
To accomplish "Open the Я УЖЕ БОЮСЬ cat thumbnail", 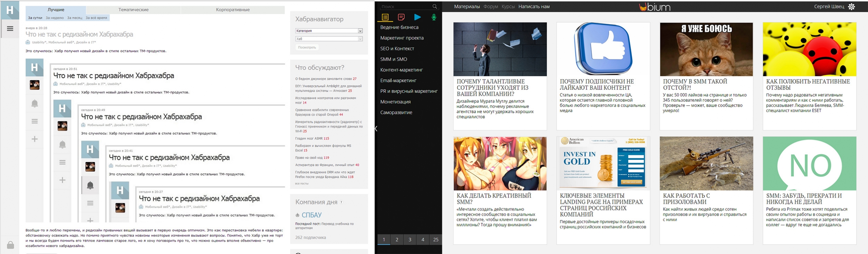I will [x=706, y=49].
